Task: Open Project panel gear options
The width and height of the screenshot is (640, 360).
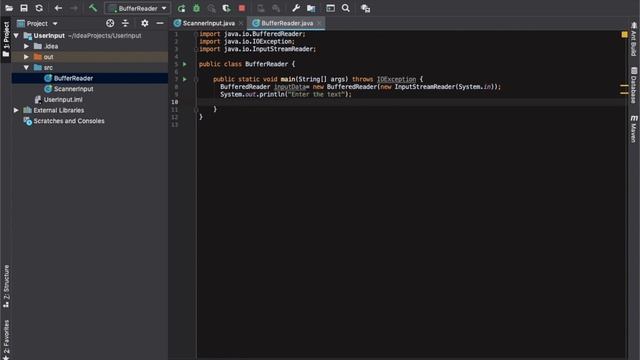Action: 144,23
